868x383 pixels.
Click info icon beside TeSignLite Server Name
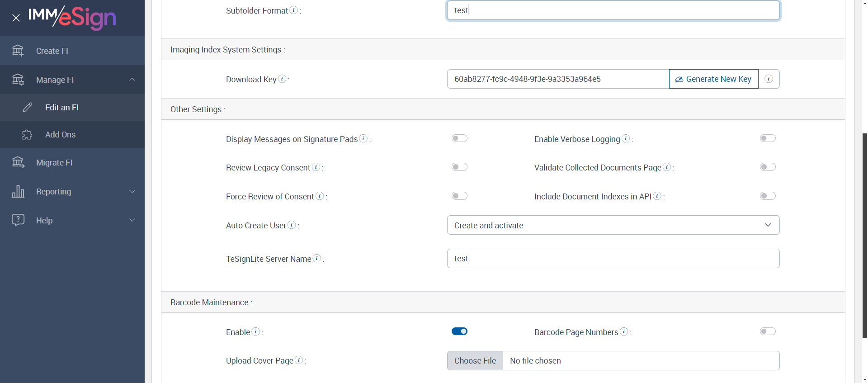tap(317, 258)
